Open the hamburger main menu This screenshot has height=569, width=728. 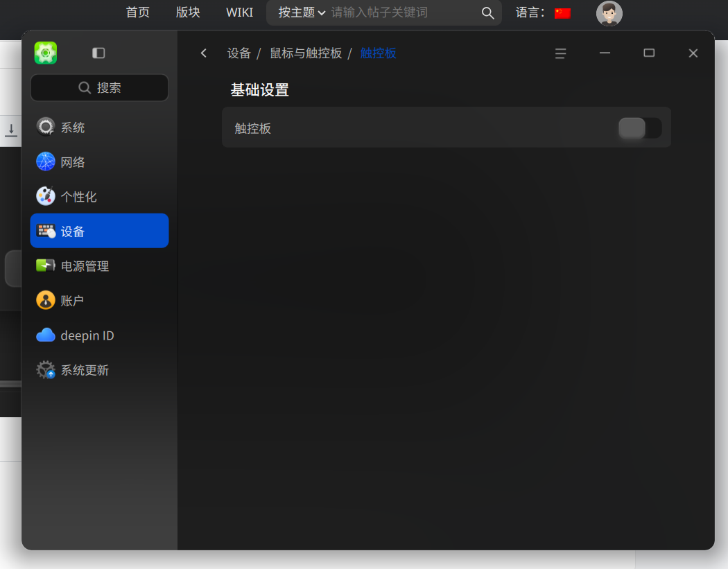point(560,53)
